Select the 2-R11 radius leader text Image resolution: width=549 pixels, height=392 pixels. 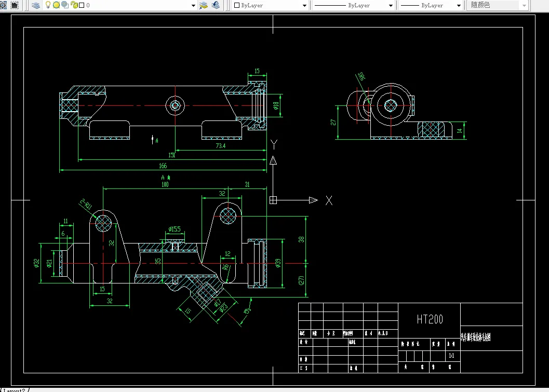[86, 204]
